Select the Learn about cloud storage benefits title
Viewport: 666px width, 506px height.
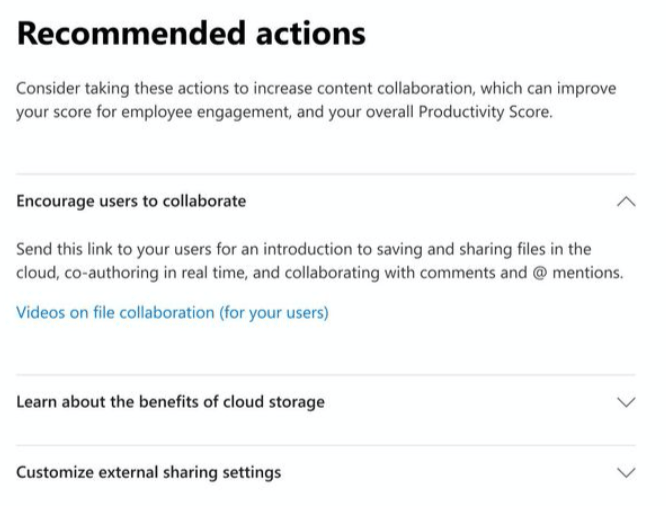point(170,402)
